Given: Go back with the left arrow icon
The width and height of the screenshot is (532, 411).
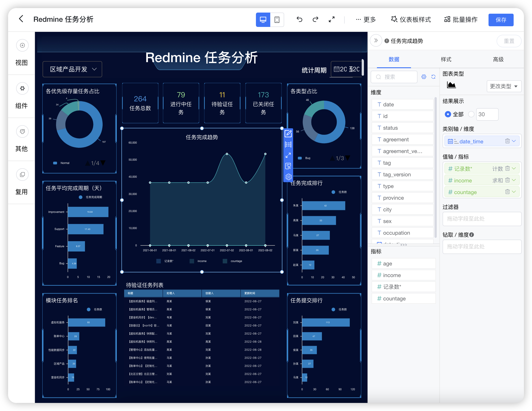Looking at the screenshot, I should click(x=21, y=19).
